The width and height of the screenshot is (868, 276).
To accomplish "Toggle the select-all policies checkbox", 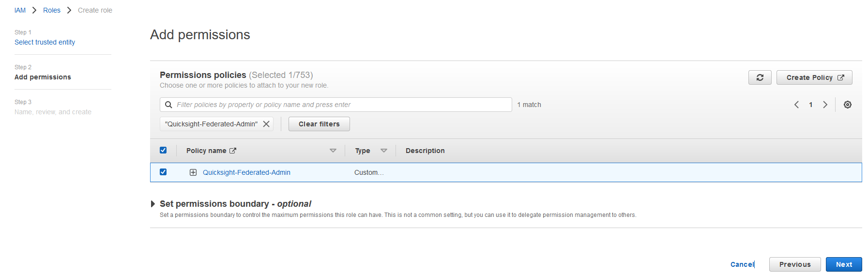I will click(x=163, y=150).
